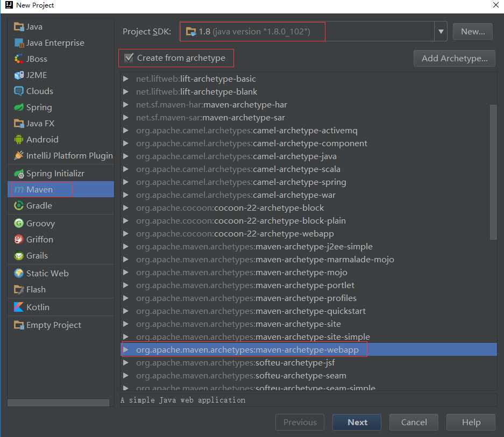The image size is (504, 437).
Task: Select camel-archetype-war row
Action: coord(309,195)
